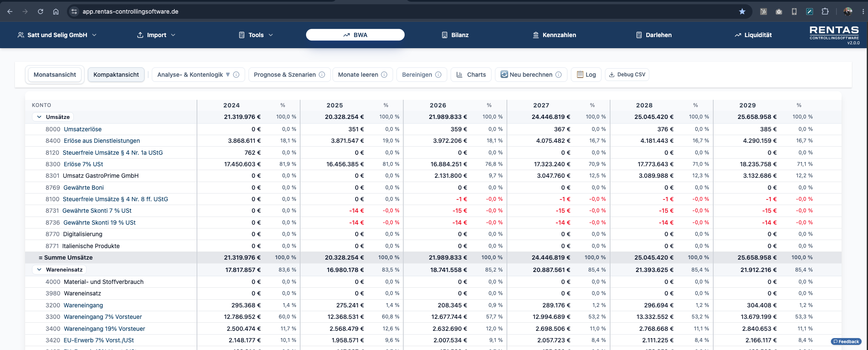The height and width of the screenshot is (350, 868).
Task: Click the info icon next to Bereinigen
Action: pos(438,75)
